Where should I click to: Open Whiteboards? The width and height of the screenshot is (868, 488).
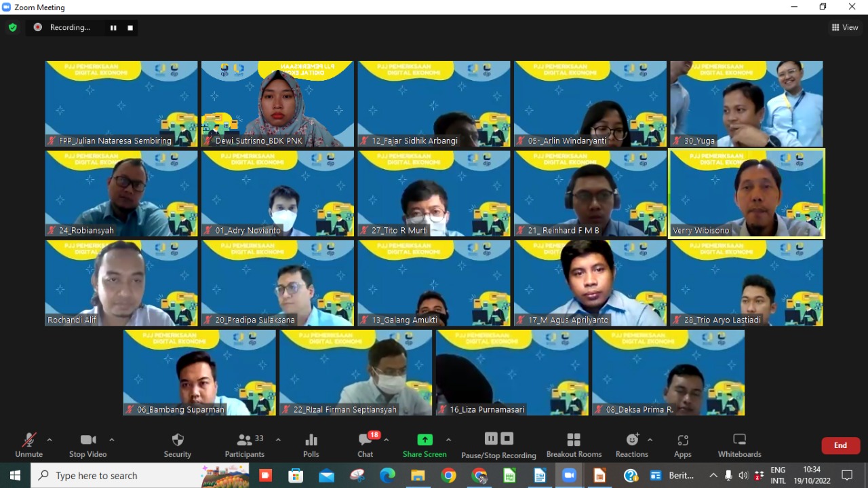pos(739,445)
